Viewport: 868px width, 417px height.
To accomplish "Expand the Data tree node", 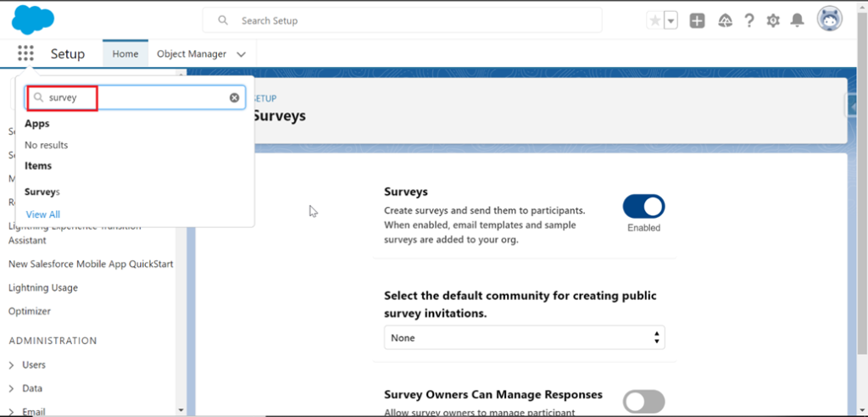I will (x=12, y=388).
